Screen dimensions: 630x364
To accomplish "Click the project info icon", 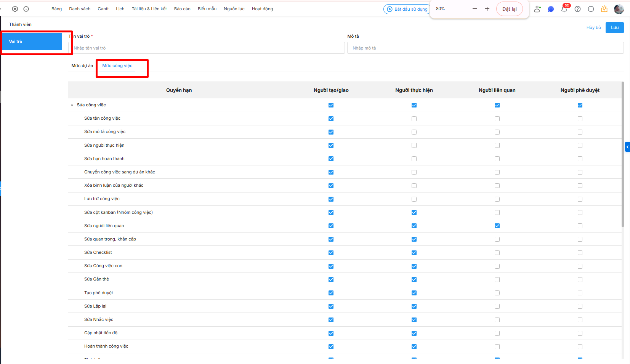I will point(26,9).
